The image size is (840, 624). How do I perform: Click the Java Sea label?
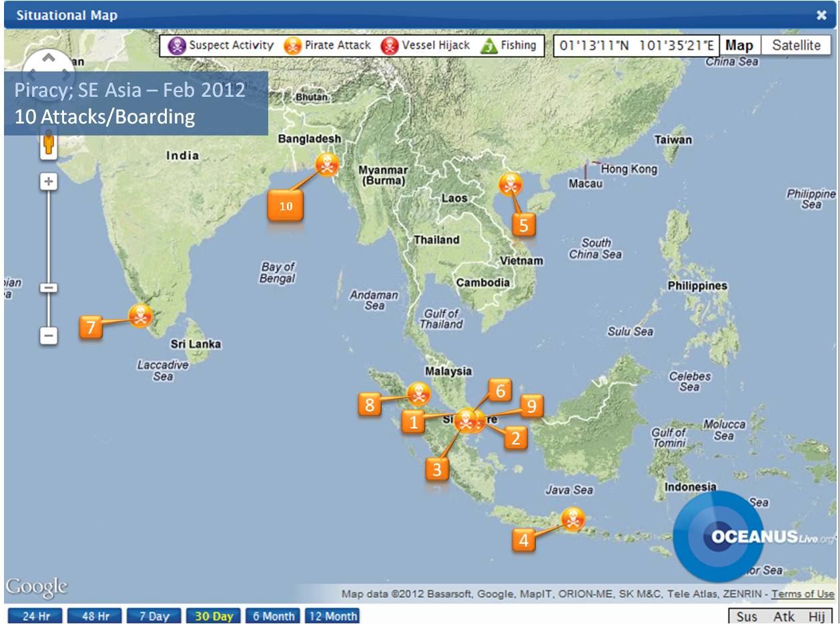569,490
